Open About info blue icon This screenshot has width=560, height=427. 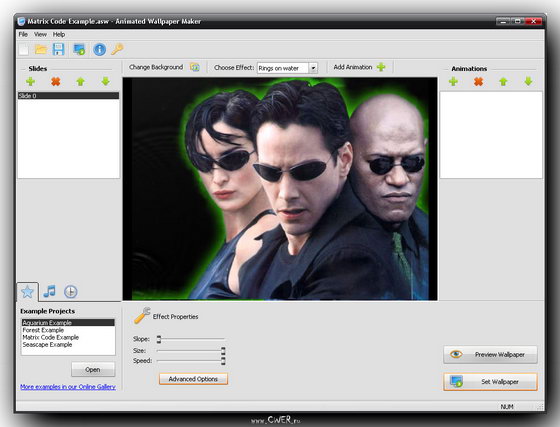[99, 49]
